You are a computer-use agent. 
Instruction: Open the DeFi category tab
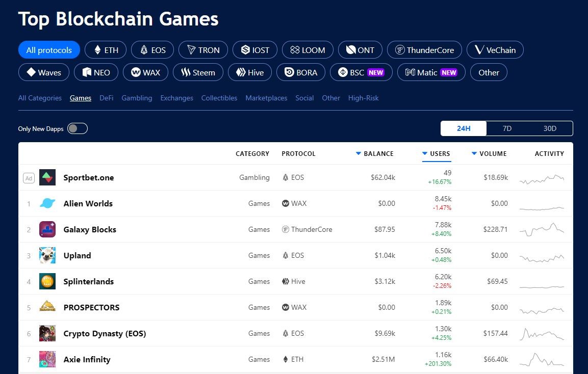(107, 98)
